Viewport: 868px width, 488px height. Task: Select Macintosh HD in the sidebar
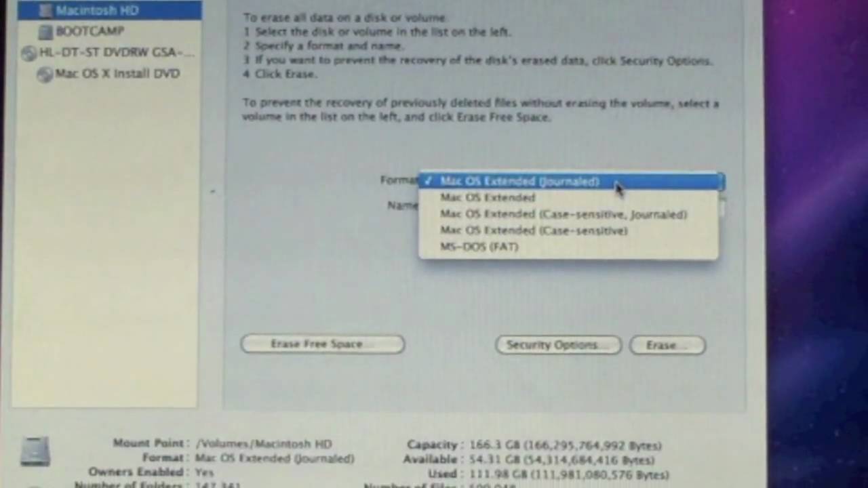(109, 10)
